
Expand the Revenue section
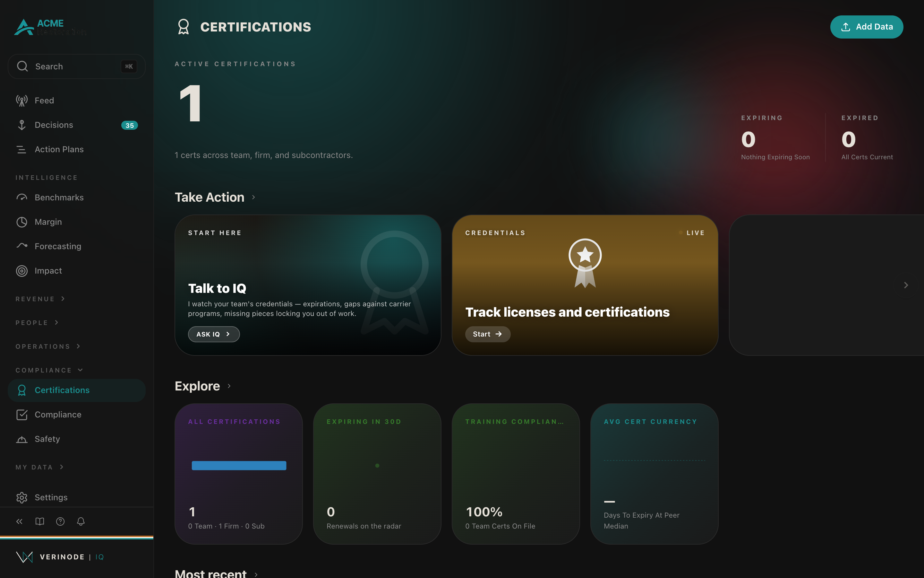coord(40,299)
